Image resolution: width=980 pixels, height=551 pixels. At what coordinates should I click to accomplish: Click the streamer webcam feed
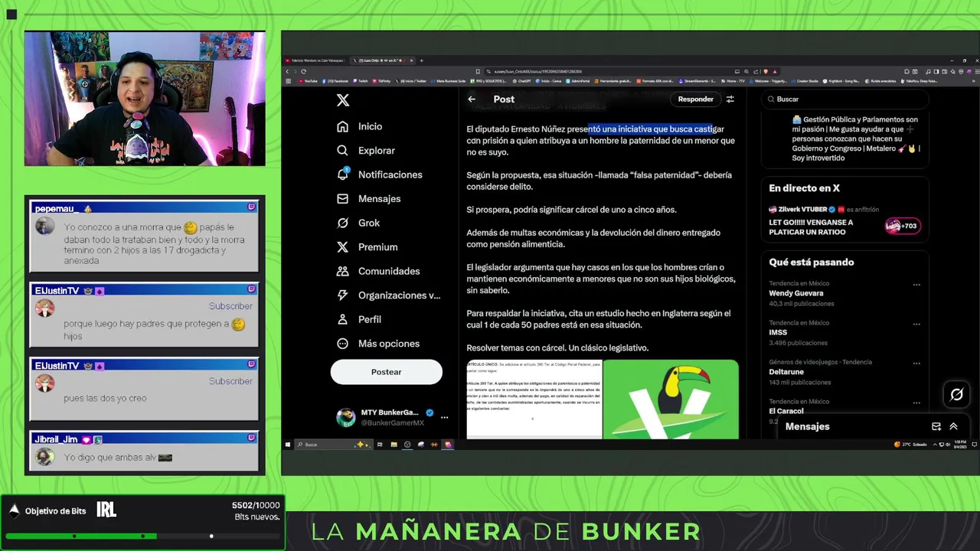click(x=145, y=99)
